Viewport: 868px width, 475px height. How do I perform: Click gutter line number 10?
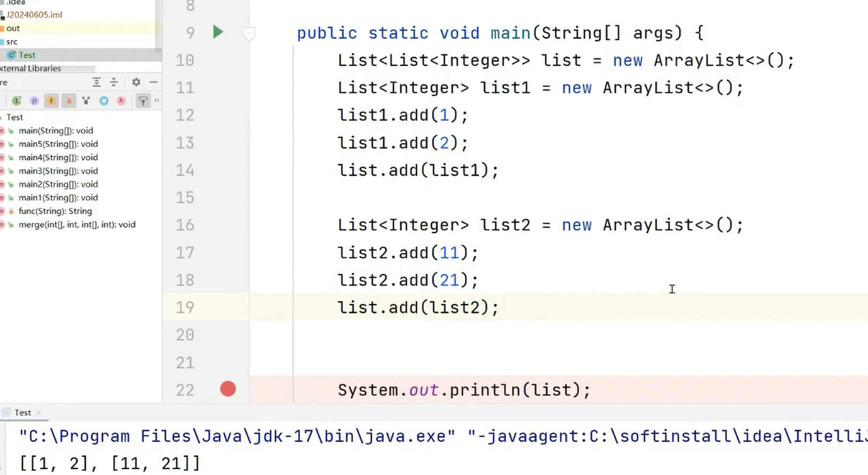coord(185,60)
